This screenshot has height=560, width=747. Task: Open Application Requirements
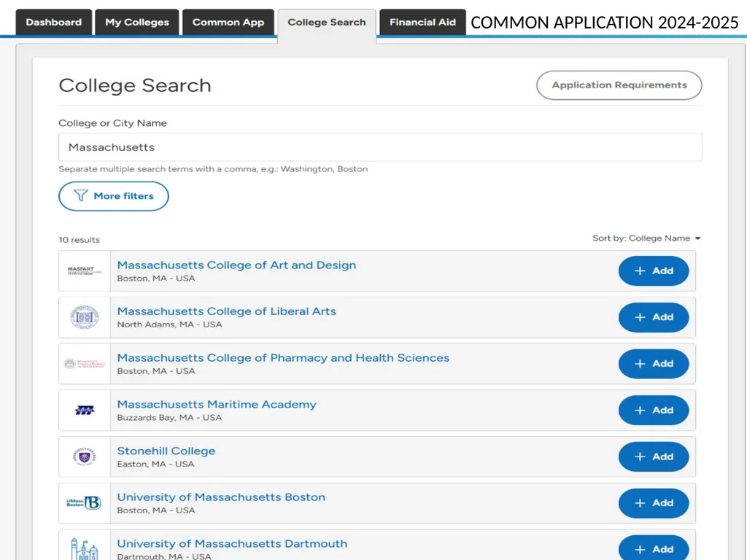point(619,85)
